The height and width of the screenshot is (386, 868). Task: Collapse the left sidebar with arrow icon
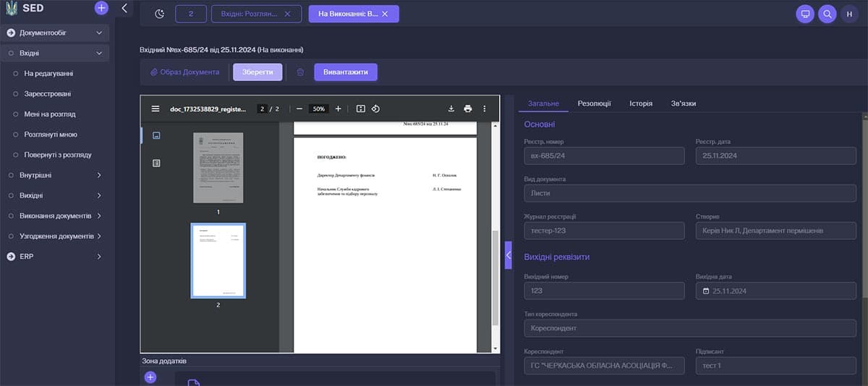(x=124, y=9)
